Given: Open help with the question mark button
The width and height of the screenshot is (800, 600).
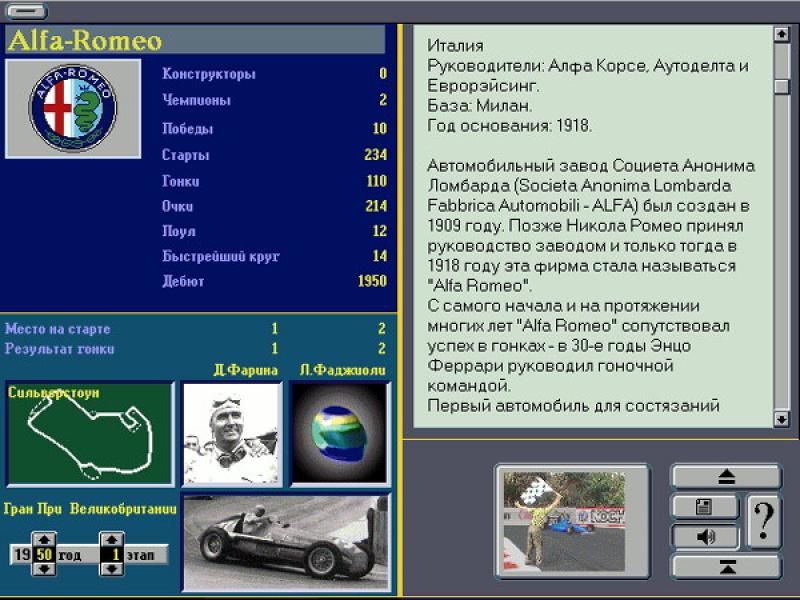Looking at the screenshot, I should coord(765,521).
